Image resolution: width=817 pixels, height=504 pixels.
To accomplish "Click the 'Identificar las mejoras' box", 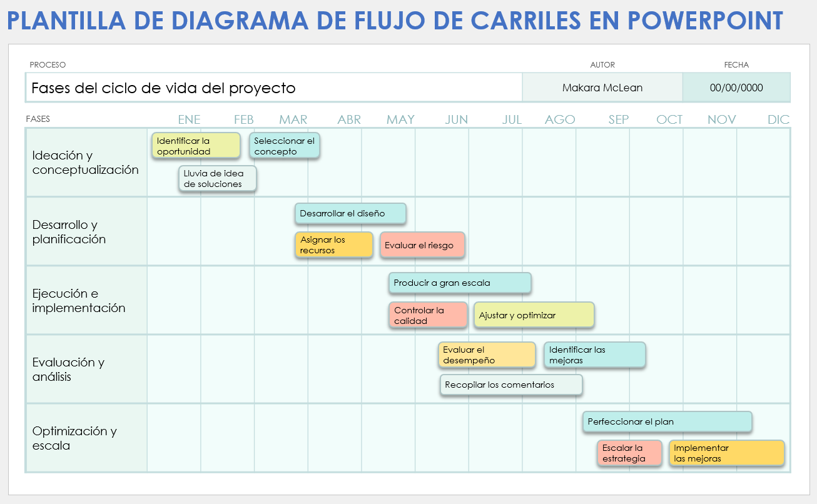I will point(595,355).
